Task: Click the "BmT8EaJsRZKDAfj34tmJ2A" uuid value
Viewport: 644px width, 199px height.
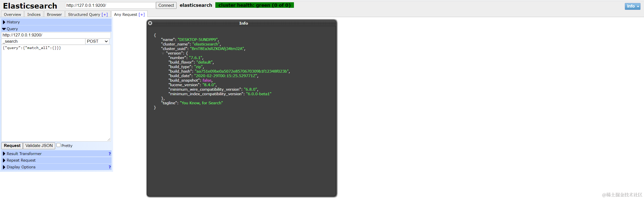Action: click(217, 49)
